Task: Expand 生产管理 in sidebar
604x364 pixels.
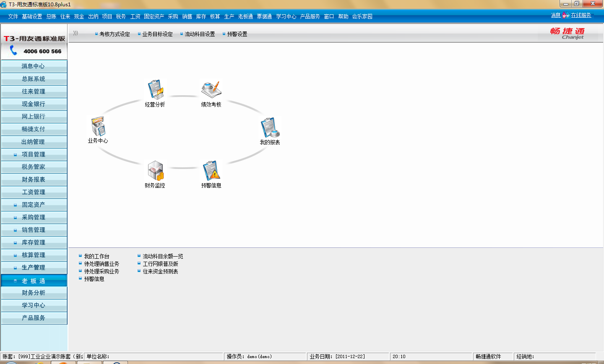Action: click(x=16, y=268)
